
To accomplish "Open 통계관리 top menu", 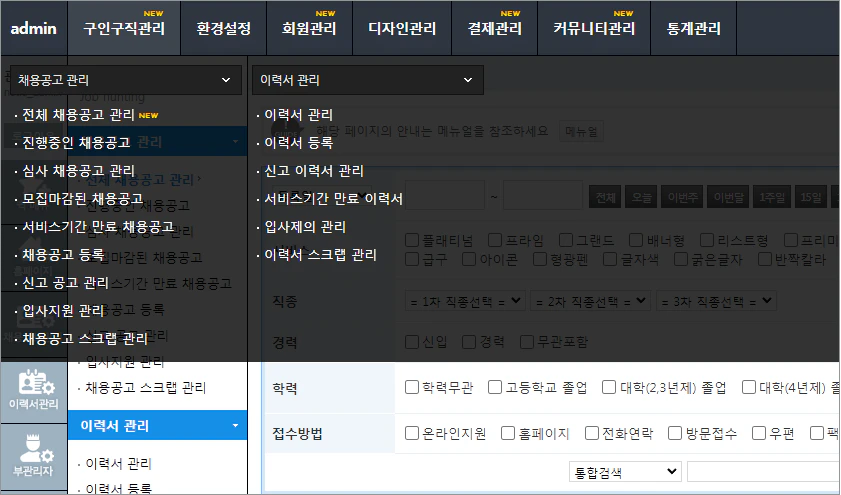I will 694,28.
